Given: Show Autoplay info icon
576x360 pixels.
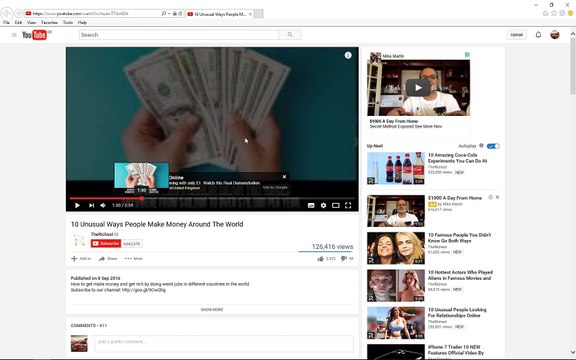Looking at the screenshot, I should tap(481, 146).
